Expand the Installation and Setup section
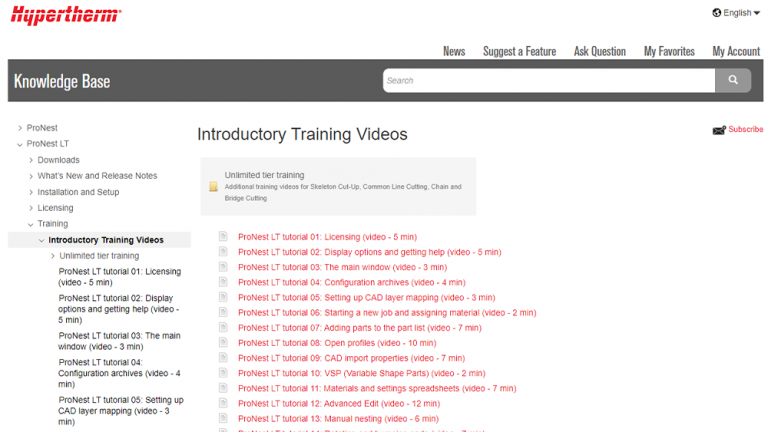 tap(31, 192)
